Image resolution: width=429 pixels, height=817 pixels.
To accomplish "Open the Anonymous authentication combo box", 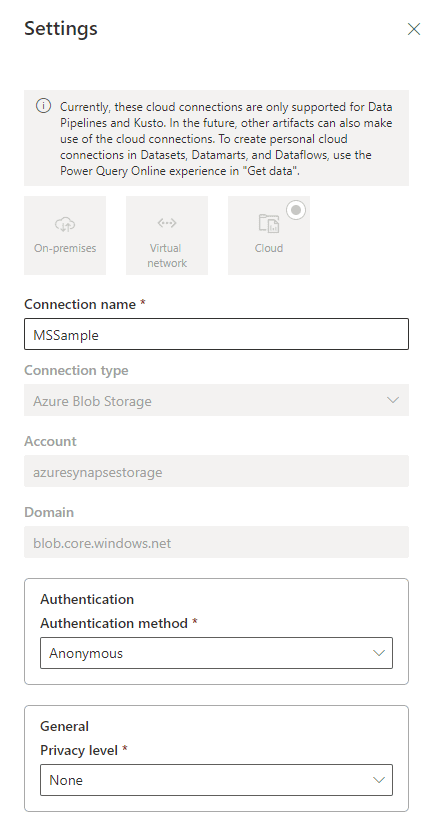I will click(216, 653).
